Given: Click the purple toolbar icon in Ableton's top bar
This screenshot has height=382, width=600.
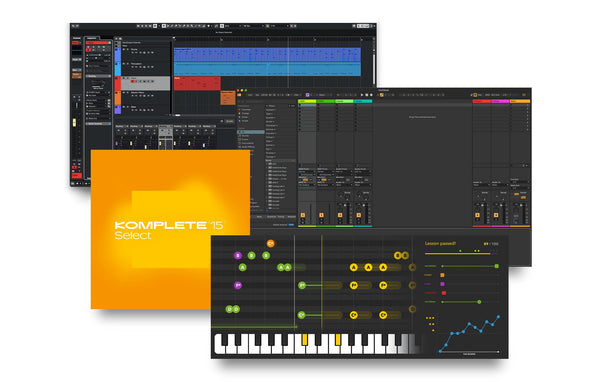Looking at the screenshot, I should pos(307,95).
